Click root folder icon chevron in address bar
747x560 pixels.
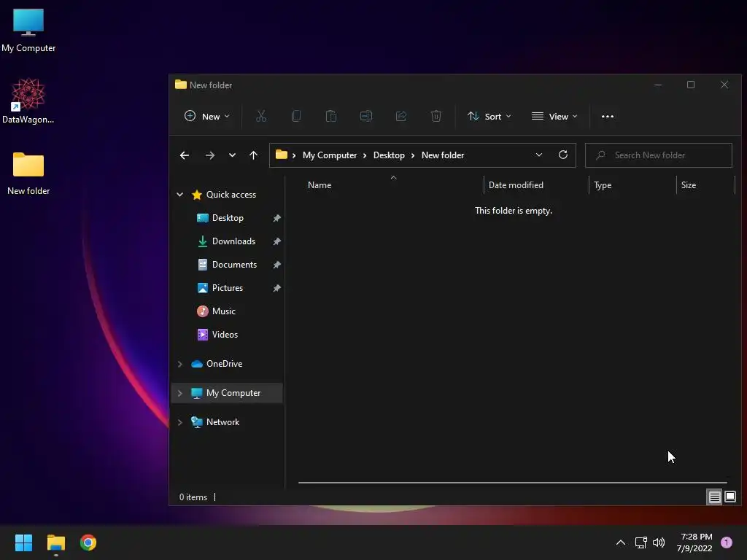(294, 155)
